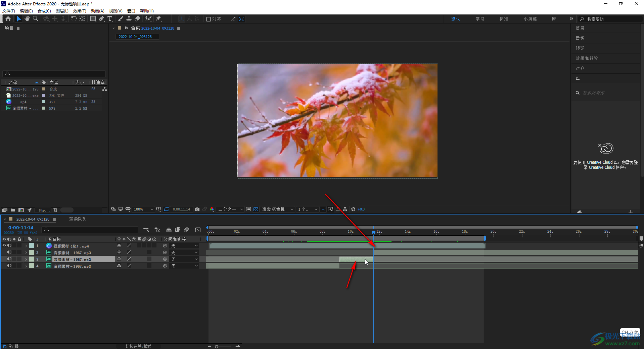Delete selected project item with trash
644x349 pixels.
55,210
